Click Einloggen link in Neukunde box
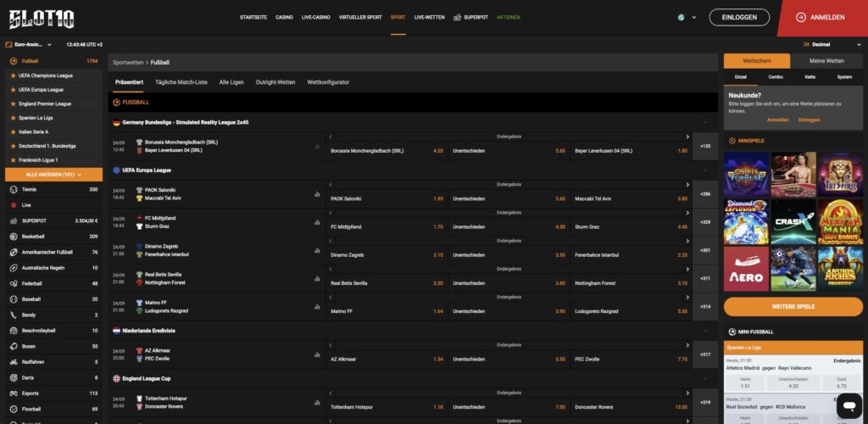Image resolution: width=868 pixels, height=424 pixels. 809,120
